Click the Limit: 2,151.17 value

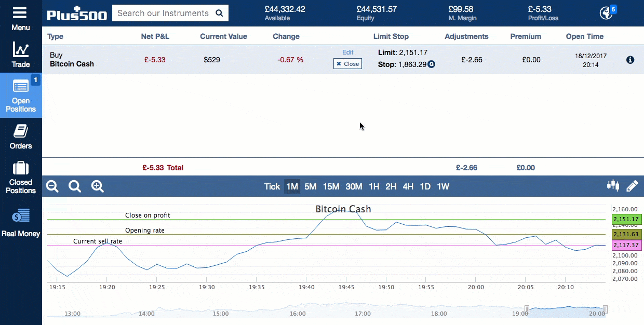403,52
